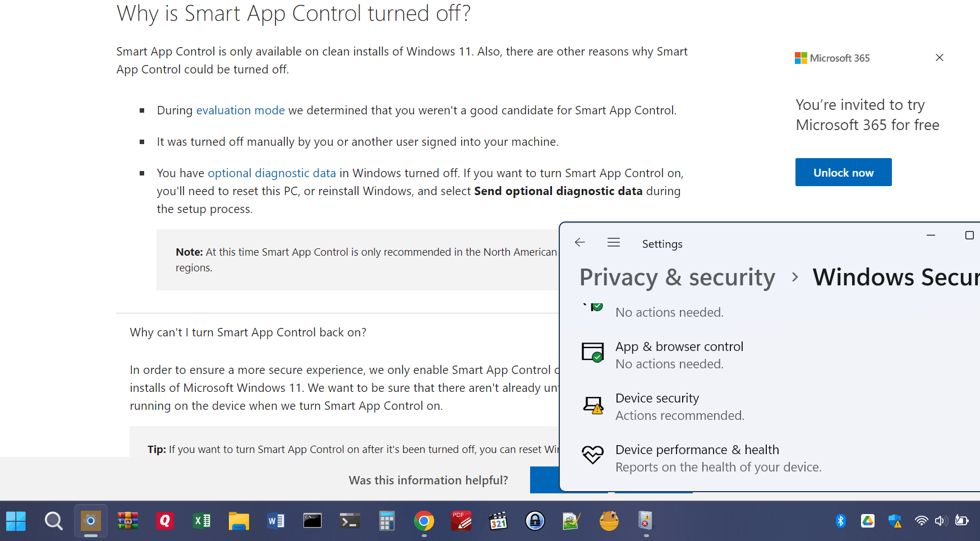The width and height of the screenshot is (980, 541).
Task: Open the last taskbar app with red badge
Action: coord(646,521)
